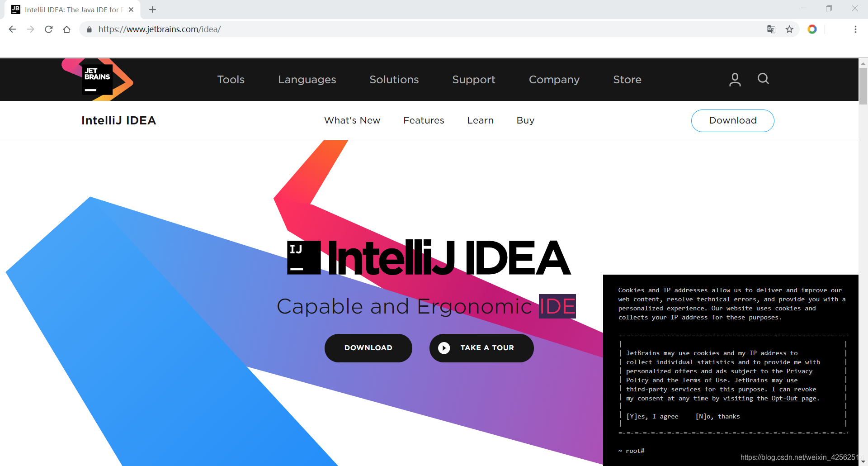The image size is (868, 466).
Task: Reload the page with the refresh icon
Action: (49, 29)
